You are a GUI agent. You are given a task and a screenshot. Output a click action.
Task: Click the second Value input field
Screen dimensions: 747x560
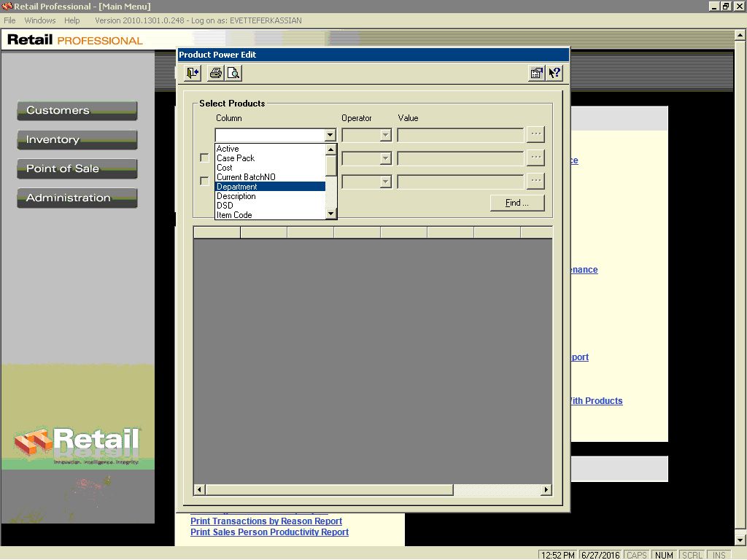460,158
